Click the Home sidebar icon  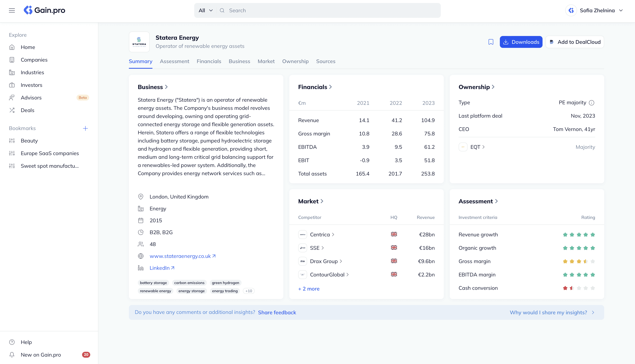(x=12, y=47)
